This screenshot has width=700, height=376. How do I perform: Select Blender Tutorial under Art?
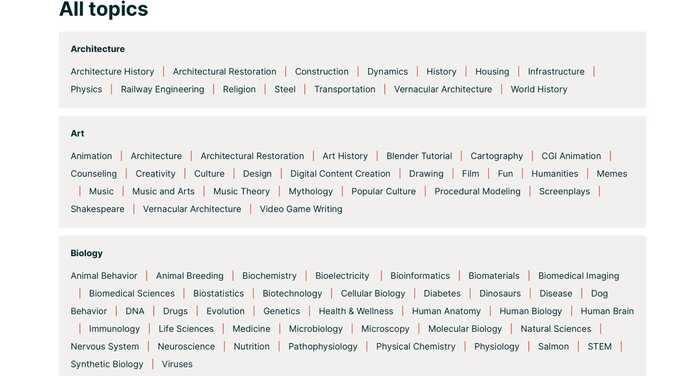419,156
